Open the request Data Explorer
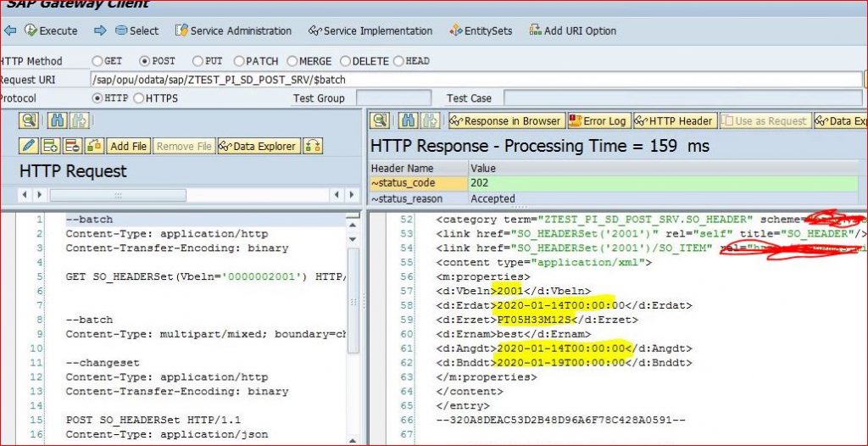 [x=259, y=147]
